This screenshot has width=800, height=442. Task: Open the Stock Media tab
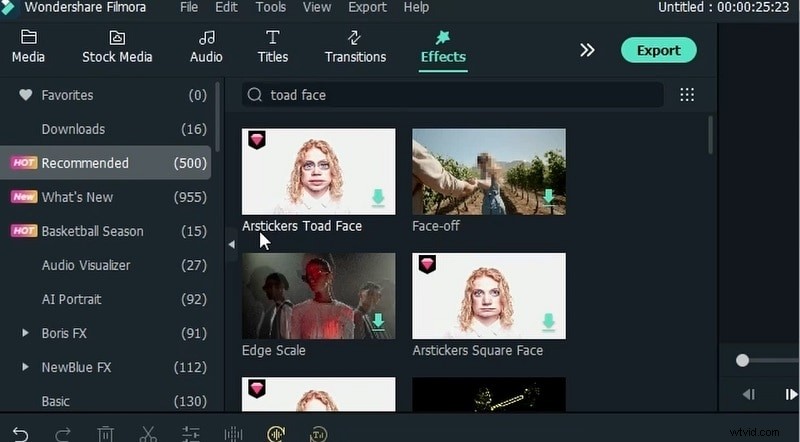117,46
